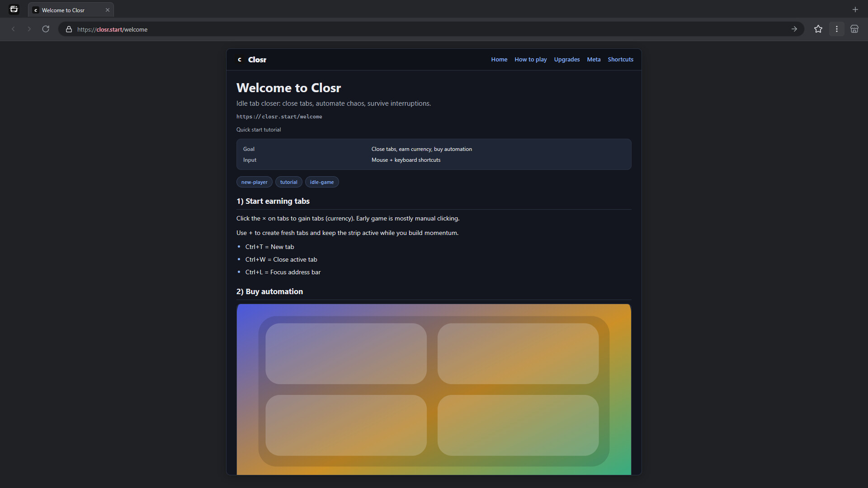Open the Shortcuts navigation link
Screen dimensions: 868x488
coord(620,60)
